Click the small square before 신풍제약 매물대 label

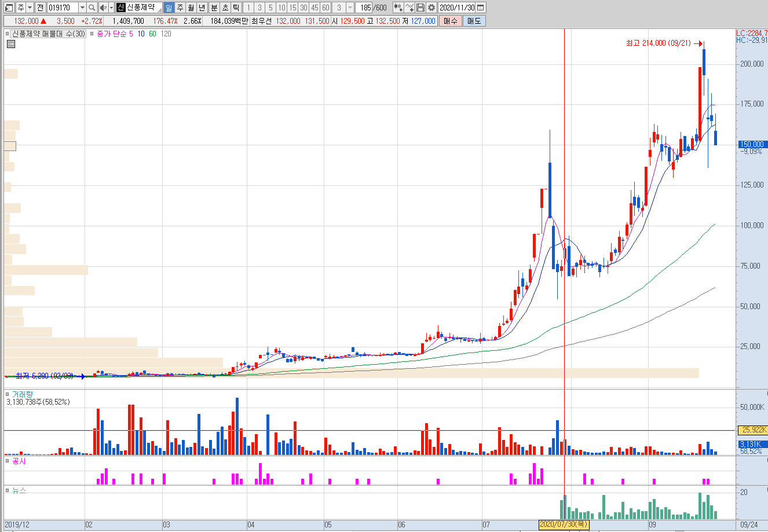(9, 34)
